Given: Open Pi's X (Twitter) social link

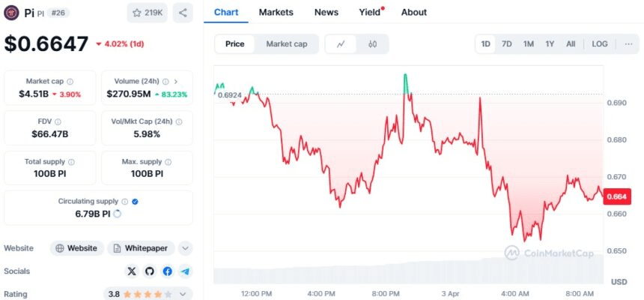Looking at the screenshot, I should click(133, 271).
